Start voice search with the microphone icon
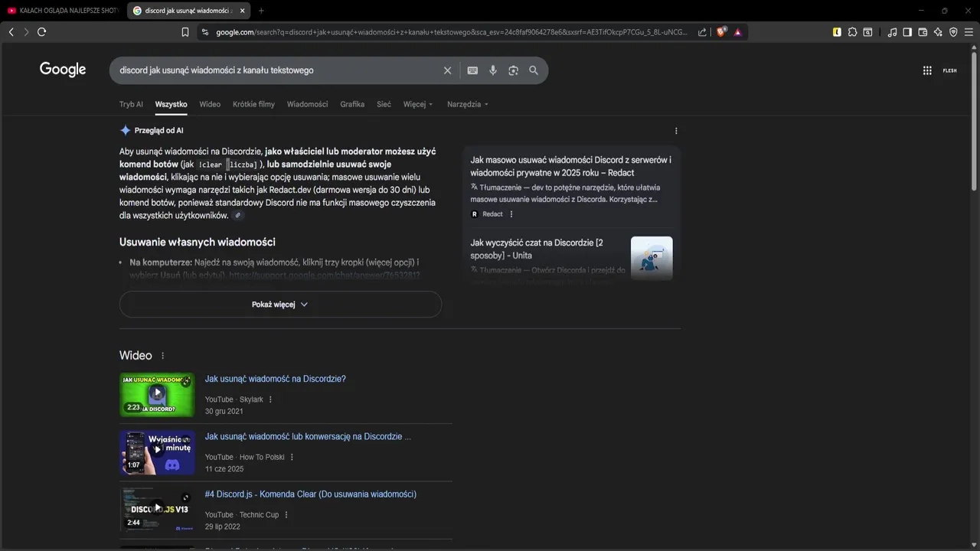 pos(493,70)
